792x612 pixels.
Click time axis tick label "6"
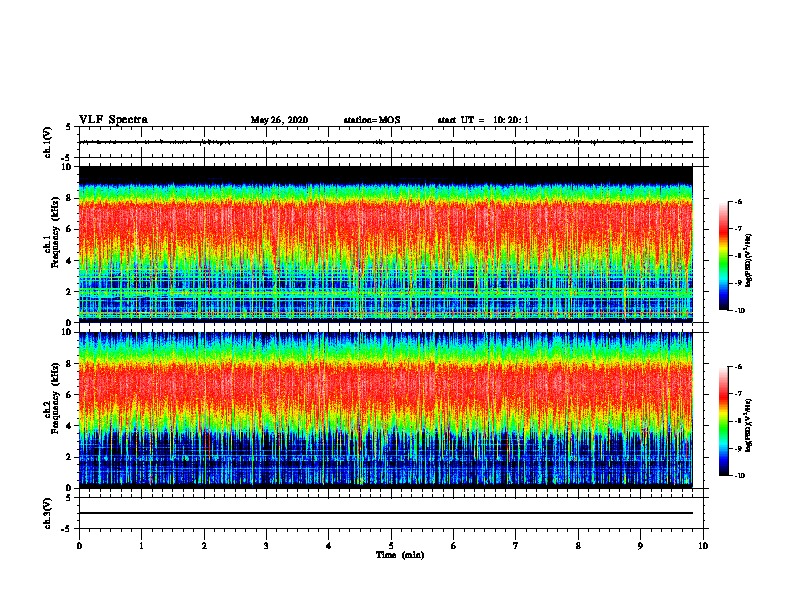pos(454,546)
